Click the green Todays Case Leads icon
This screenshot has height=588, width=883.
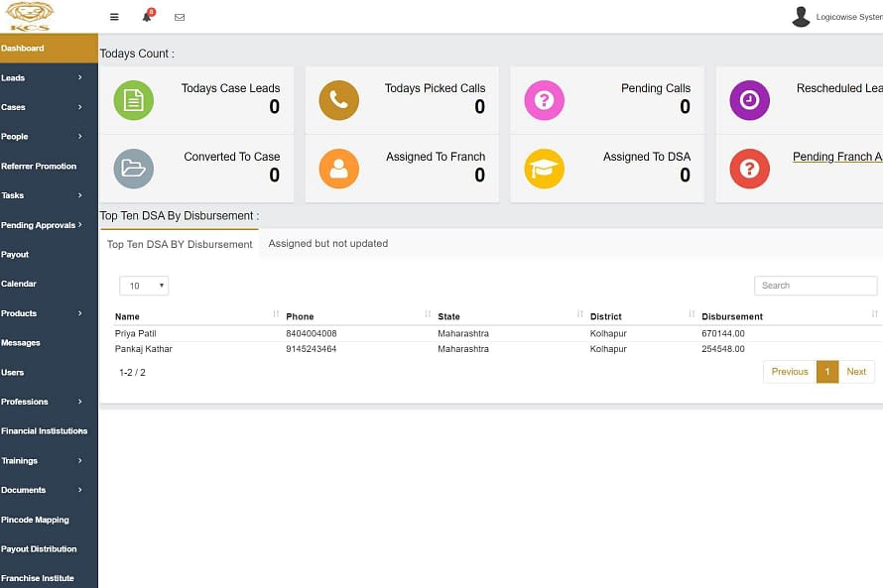click(134, 100)
